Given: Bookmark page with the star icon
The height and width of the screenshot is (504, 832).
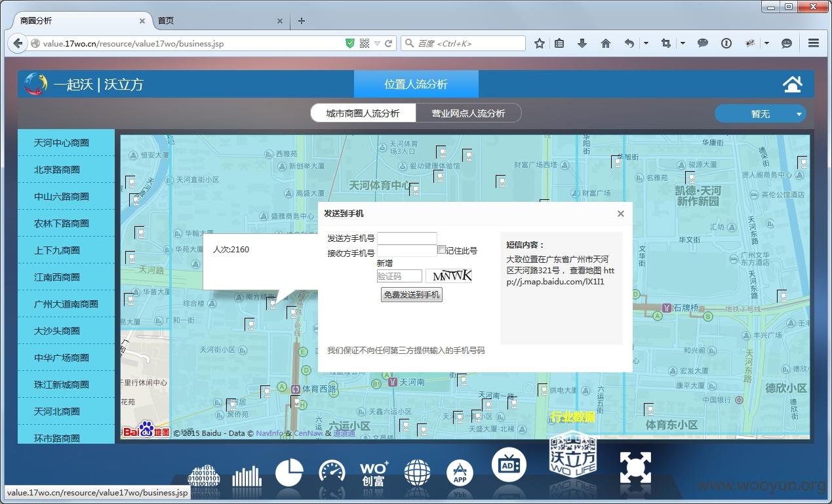Looking at the screenshot, I should [539, 43].
